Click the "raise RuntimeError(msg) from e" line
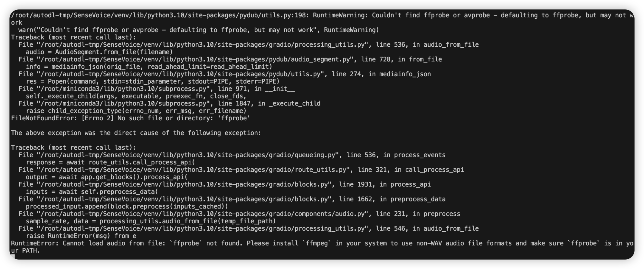644x269 pixels. point(81,236)
